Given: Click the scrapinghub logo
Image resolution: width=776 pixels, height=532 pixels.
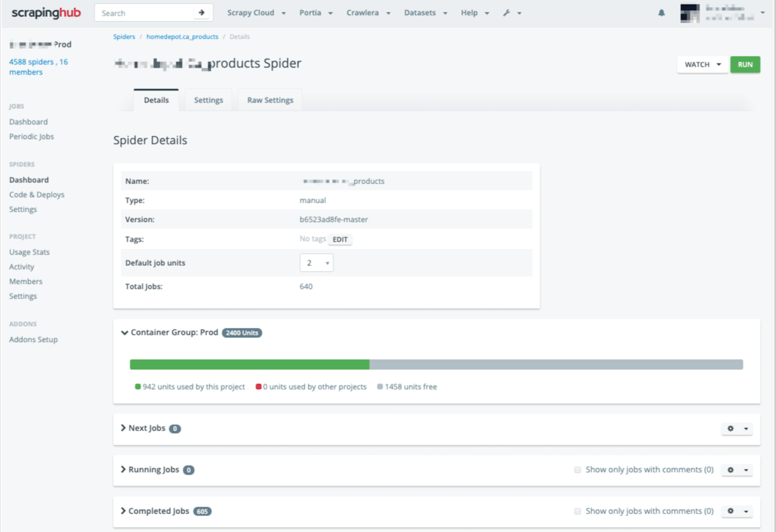Looking at the screenshot, I should click(46, 13).
